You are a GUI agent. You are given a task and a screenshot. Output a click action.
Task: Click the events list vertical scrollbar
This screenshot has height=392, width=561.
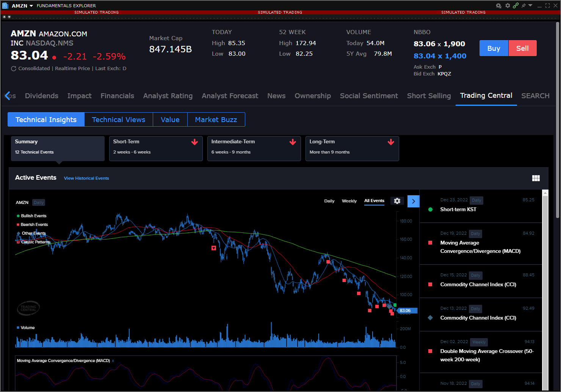[x=545, y=288]
